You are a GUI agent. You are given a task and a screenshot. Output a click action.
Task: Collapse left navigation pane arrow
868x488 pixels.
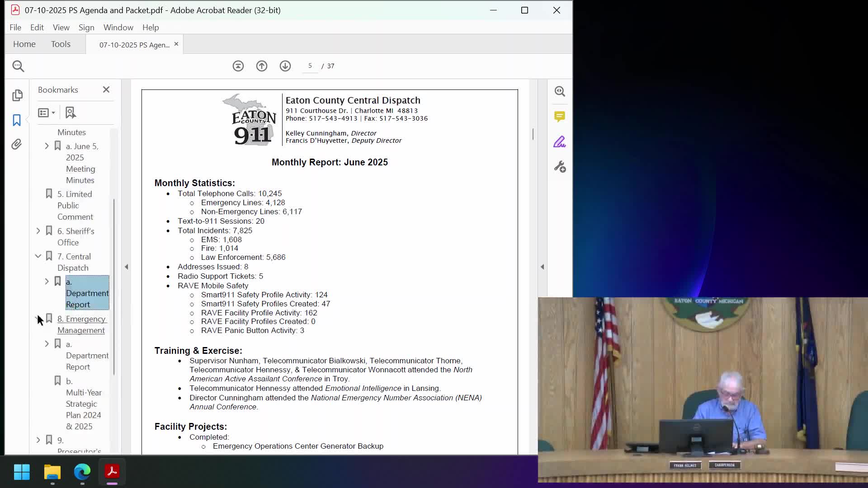(x=127, y=267)
